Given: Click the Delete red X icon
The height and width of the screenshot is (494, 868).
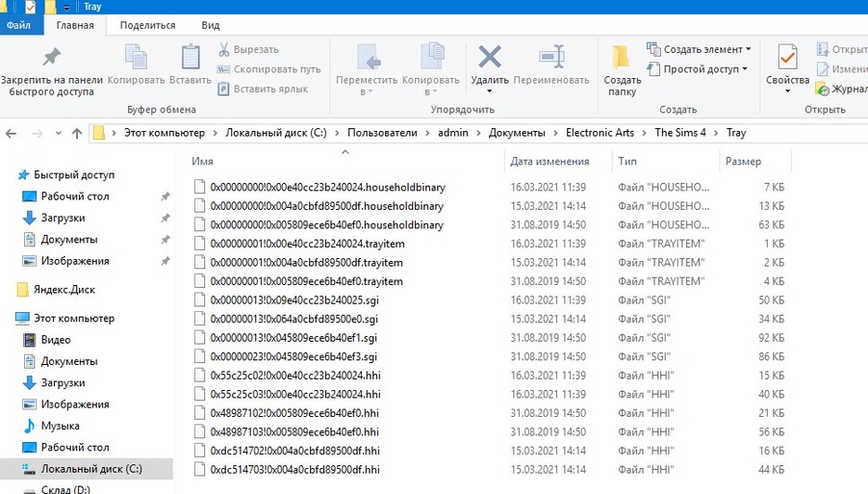Looking at the screenshot, I should (x=490, y=58).
